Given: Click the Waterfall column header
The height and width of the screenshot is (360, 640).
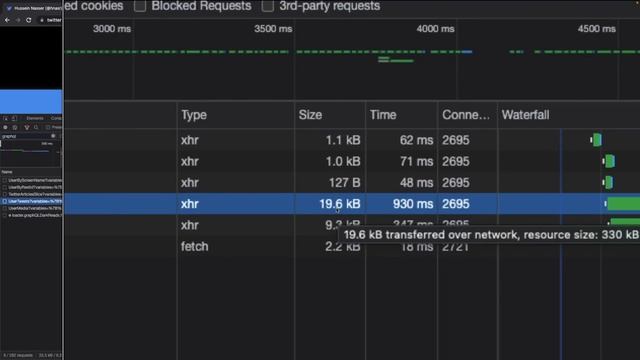Looking at the screenshot, I should pyautogui.click(x=569, y=115).
